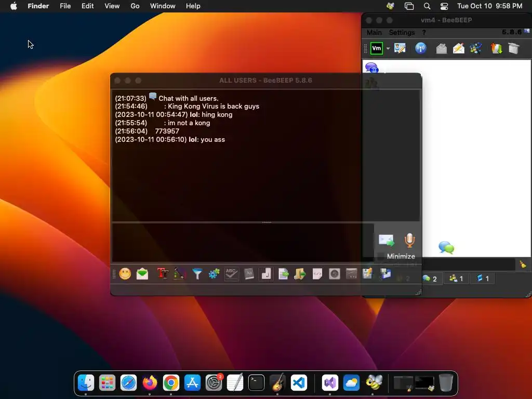Open Google Chrome from the Dock
Viewport: 532px width, 399px height.
pos(171,383)
